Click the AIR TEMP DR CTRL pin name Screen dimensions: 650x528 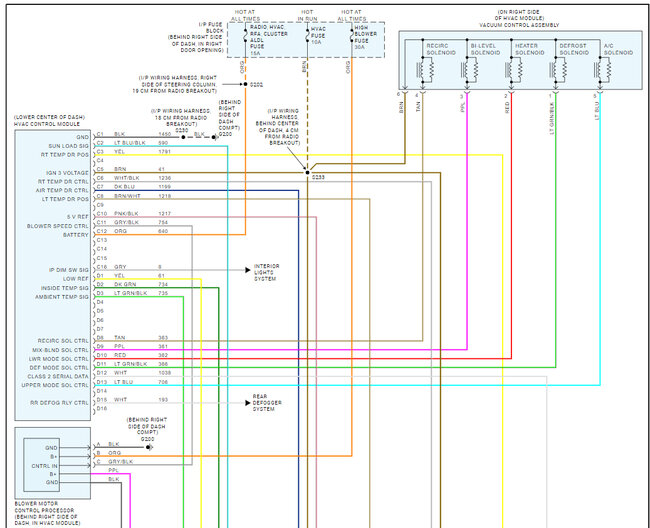click(62, 191)
